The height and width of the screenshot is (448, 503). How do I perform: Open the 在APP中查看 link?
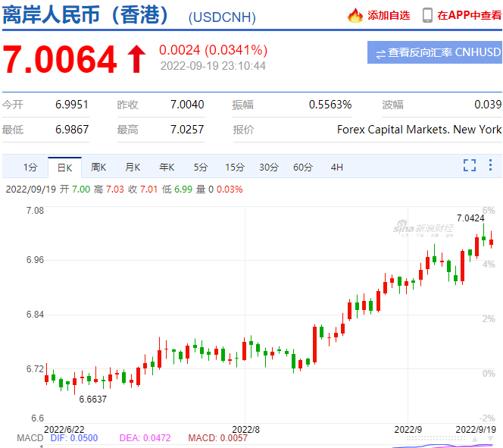pos(469,15)
